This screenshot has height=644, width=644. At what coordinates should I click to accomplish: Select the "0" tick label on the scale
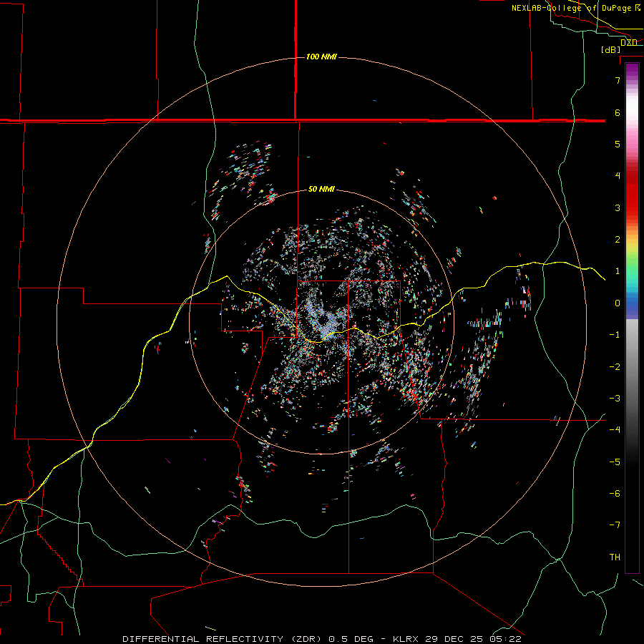(618, 303)
